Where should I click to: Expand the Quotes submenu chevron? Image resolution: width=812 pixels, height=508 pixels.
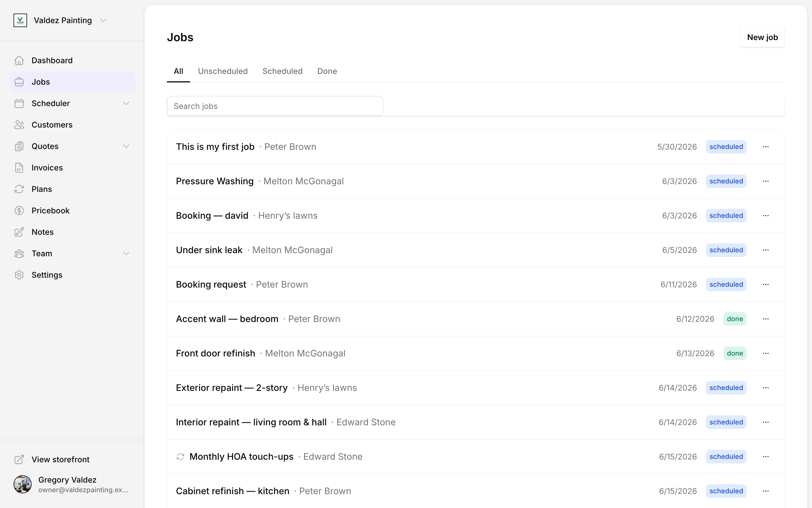(126, 146)
